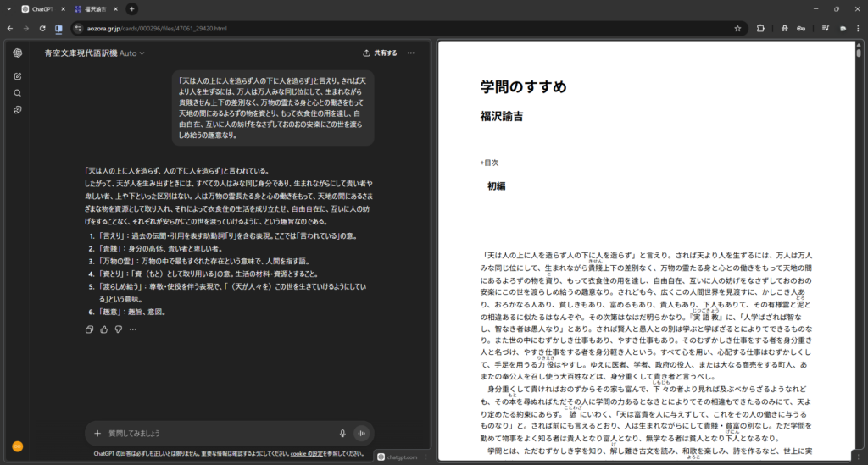Toggle the browser split view button
868x465 pixels.
coord(58,28)
